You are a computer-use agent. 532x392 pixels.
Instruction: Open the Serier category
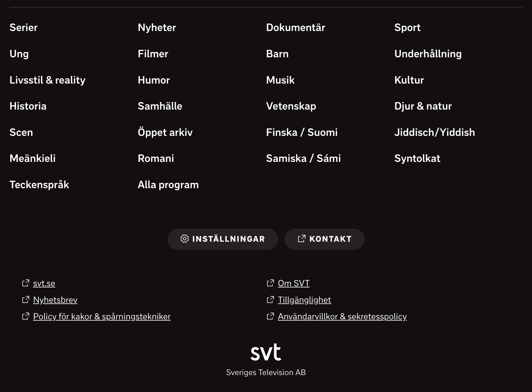point(23,28)
